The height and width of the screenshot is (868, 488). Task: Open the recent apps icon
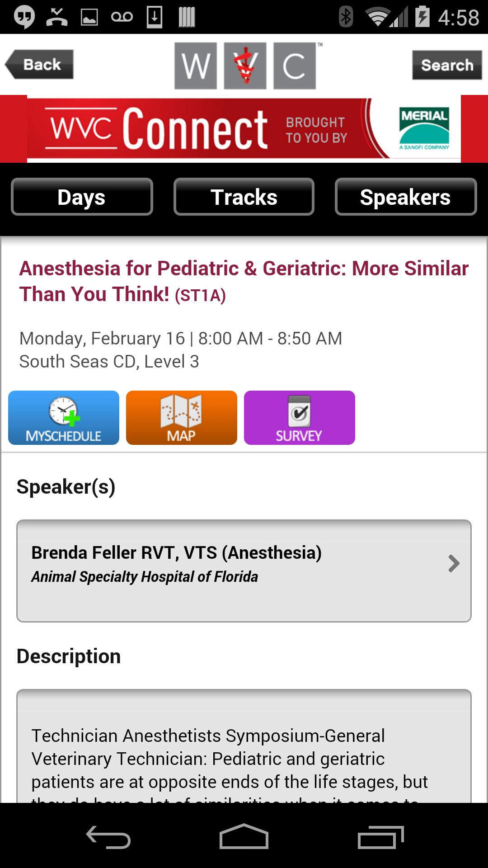pos(380,837)
